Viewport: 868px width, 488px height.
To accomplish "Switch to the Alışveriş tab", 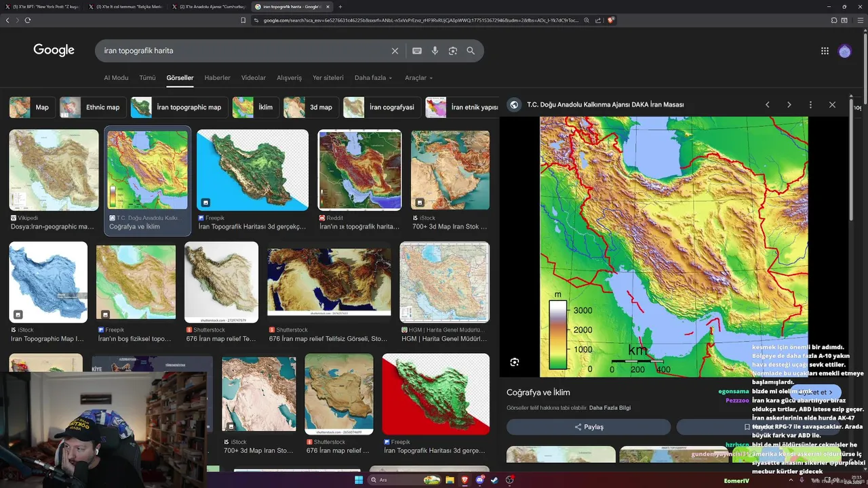I will 290,78.
